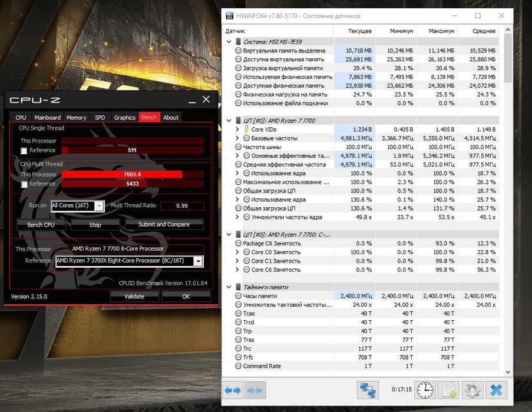Click sensor icon beside Использование файла подкачки

click(239, 103)
